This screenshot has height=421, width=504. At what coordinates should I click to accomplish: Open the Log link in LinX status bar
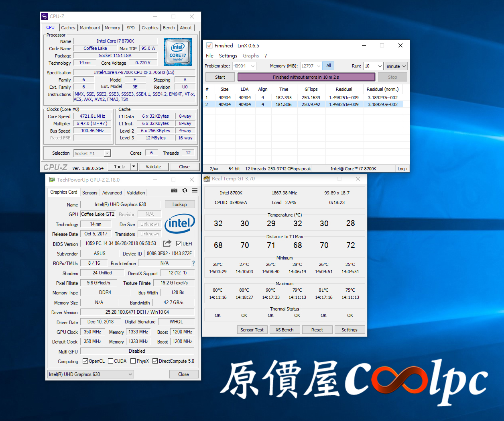click(402, 169)
